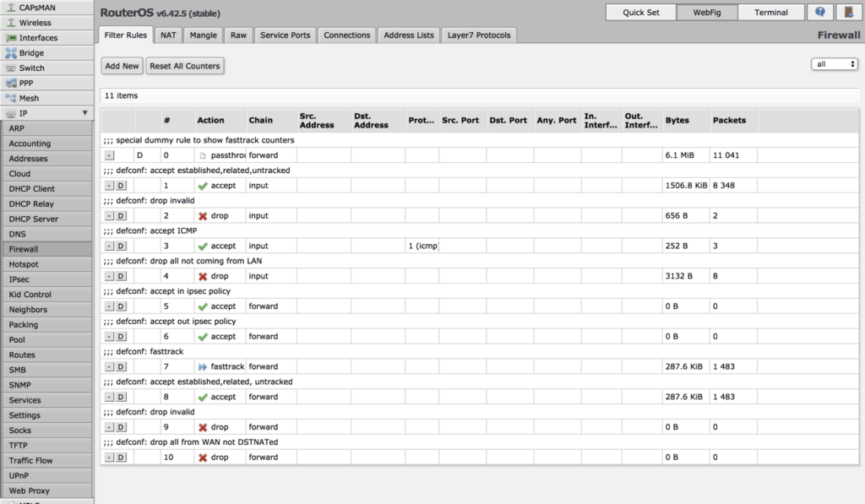Click passthrough icon of rule 0
Screen dimensions: 865x504
203,155
